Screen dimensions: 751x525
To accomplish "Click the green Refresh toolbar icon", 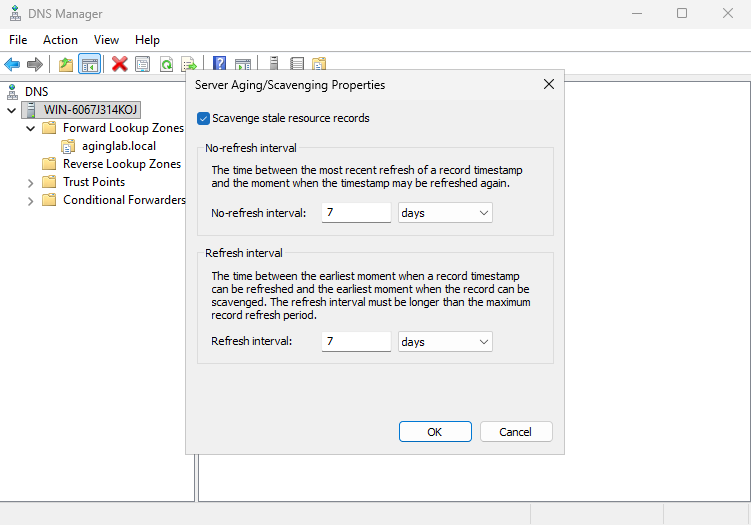I will coord(166,64).
